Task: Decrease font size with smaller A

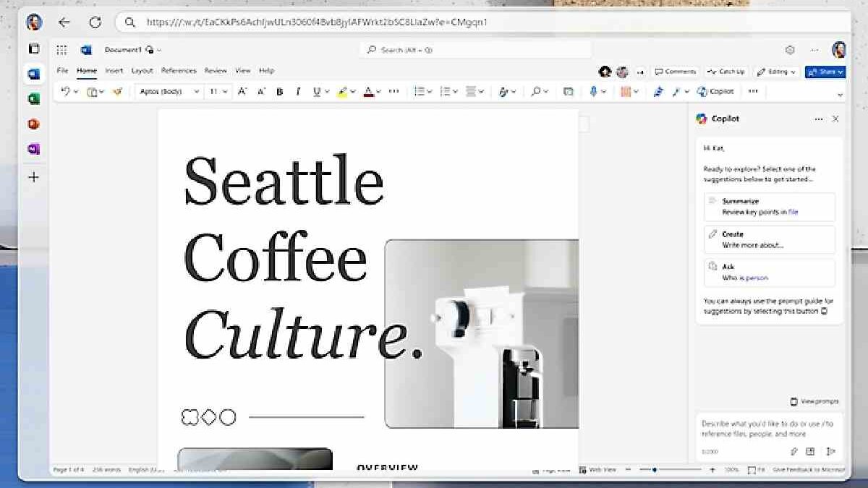Action: coord(261,92)
